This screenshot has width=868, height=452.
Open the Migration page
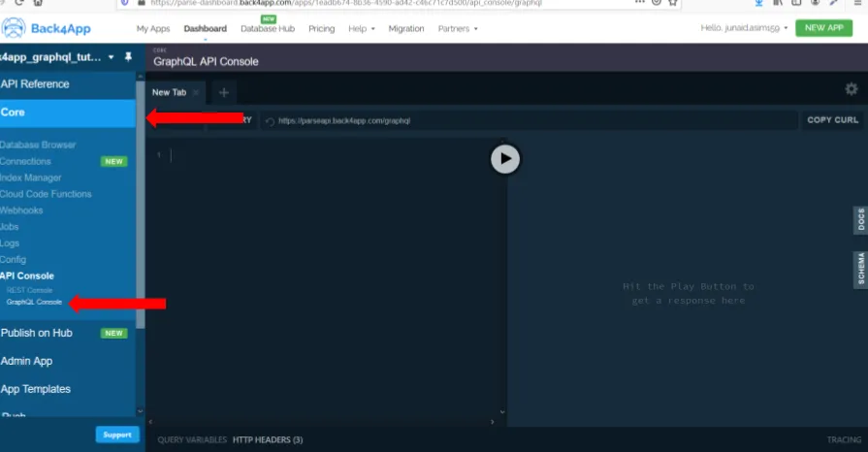406,29
